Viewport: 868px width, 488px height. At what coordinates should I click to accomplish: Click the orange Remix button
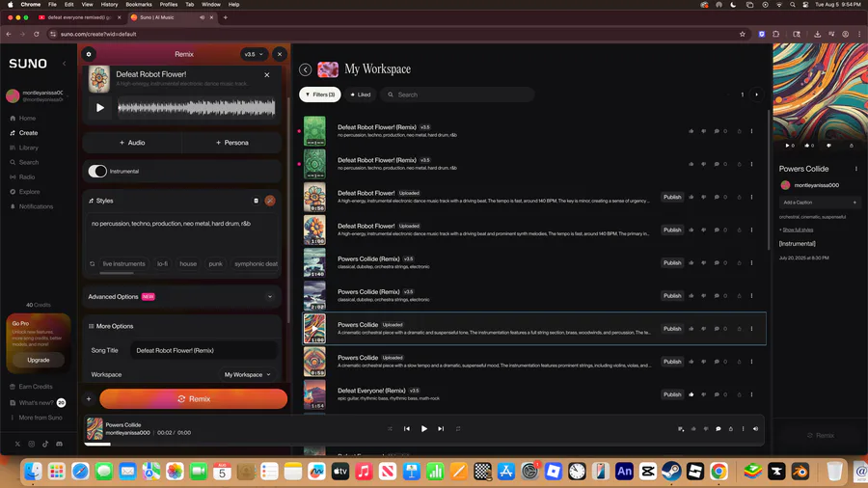[193, 399]
